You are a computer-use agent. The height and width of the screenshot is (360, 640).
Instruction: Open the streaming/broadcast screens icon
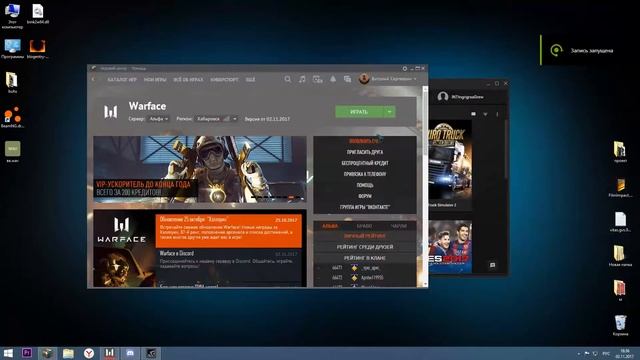pyautogui.click(x=318, y=79)
